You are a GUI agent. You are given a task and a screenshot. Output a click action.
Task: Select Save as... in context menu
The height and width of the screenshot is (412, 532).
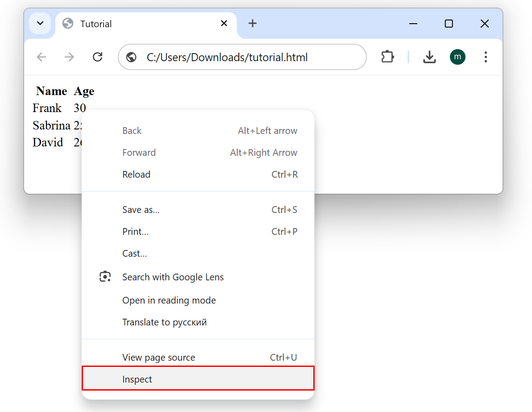coord(141,210)
